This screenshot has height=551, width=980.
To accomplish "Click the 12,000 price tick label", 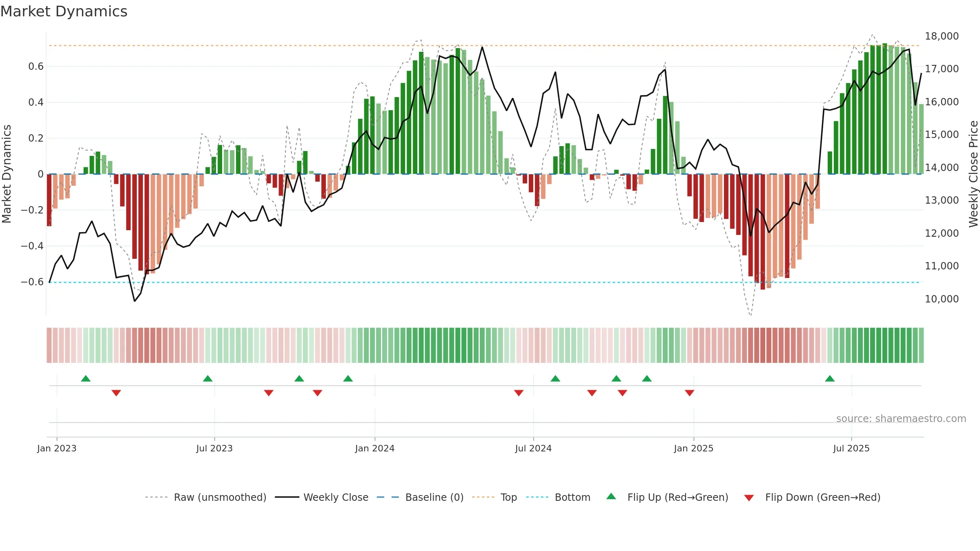I will coord(942,233).
